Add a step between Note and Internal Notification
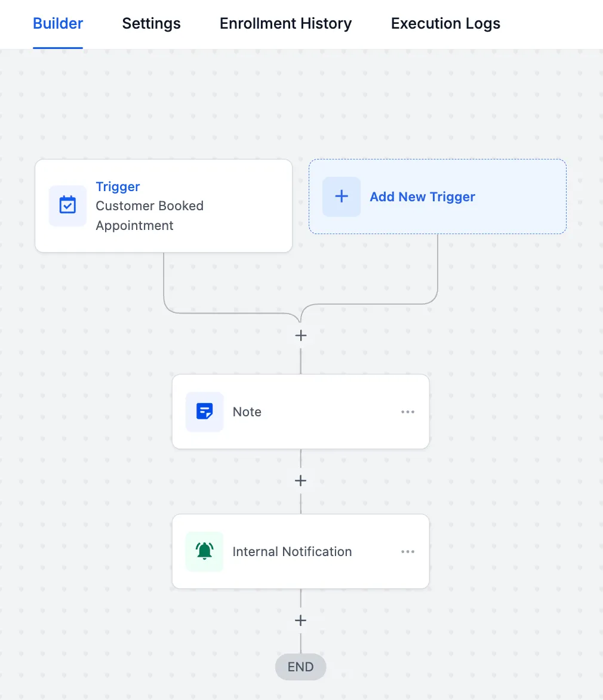603x700 pixels. (301, 481)
